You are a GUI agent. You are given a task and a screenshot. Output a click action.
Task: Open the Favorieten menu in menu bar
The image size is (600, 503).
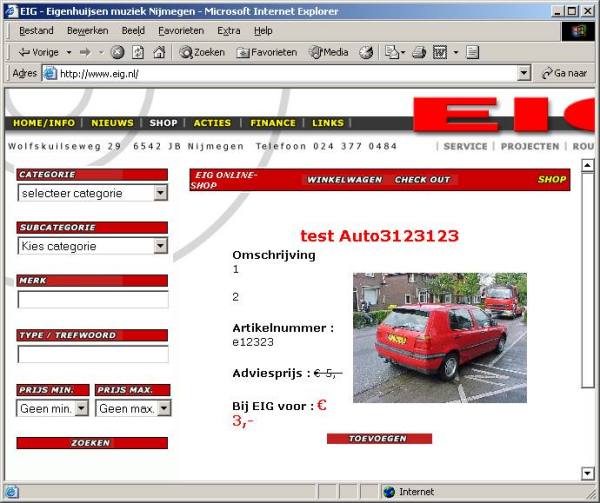tap(181, 31)
